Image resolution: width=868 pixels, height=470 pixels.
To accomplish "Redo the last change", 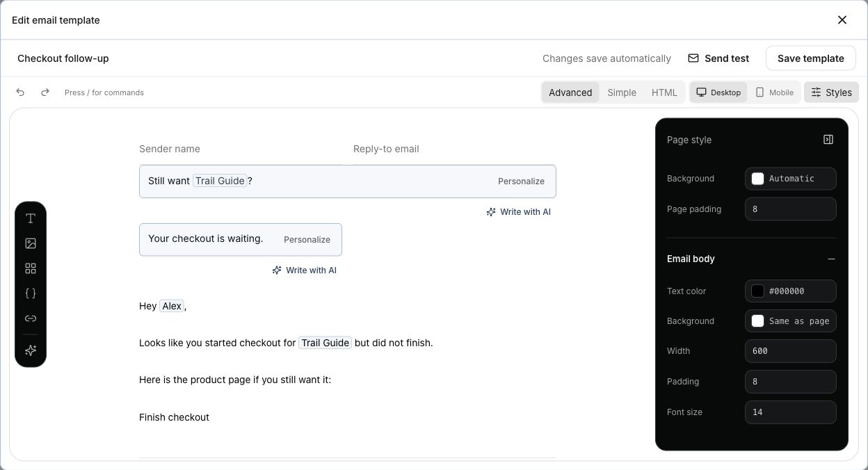I will (x=45, y=92).
